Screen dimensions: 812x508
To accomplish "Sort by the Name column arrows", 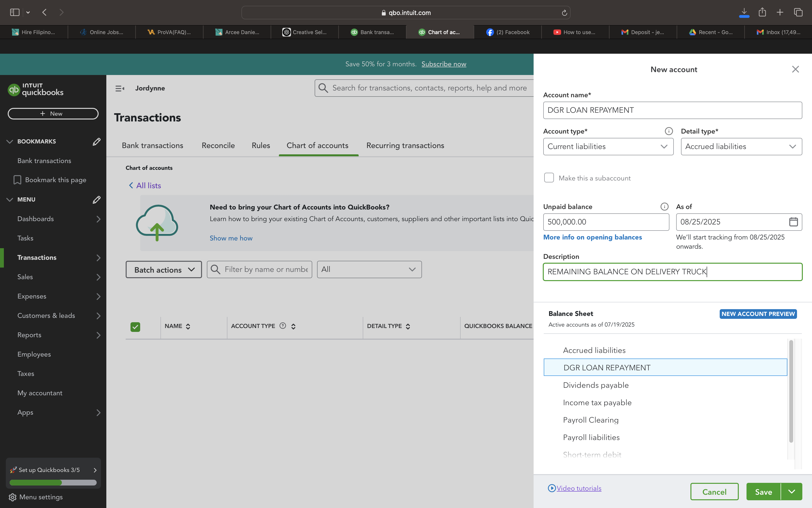I will [x=188, y=326].
